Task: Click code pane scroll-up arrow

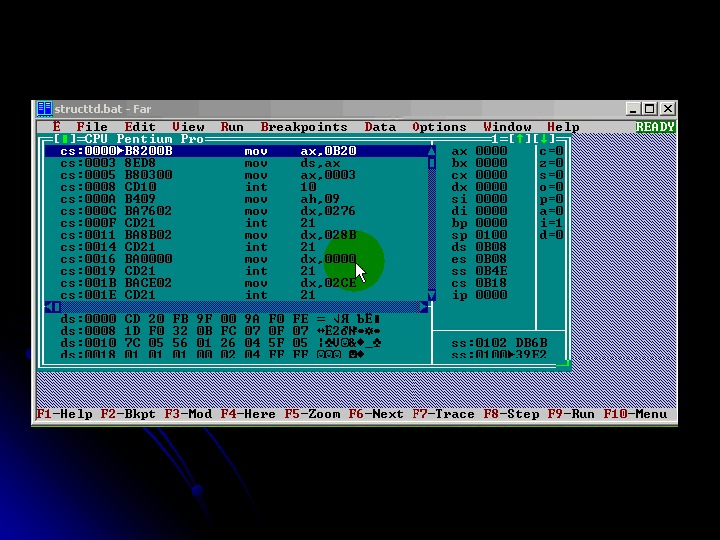Action: [432, 151]
